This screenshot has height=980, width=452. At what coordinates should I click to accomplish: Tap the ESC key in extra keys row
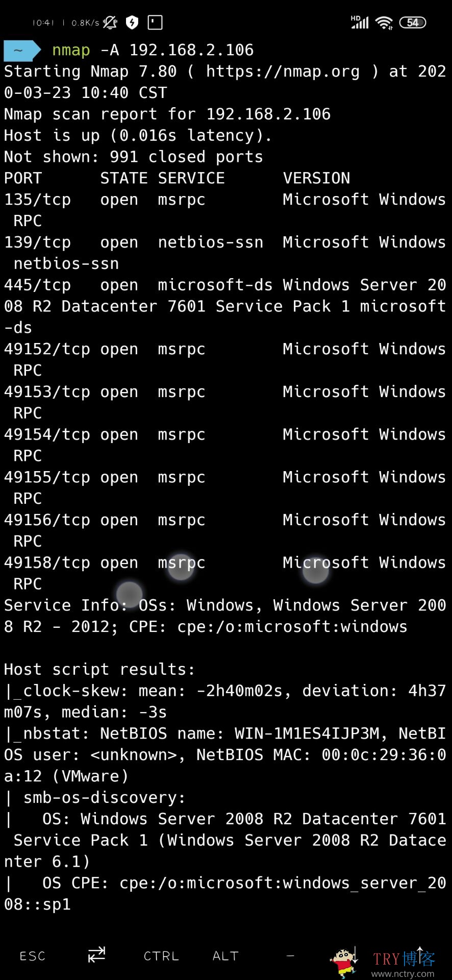click(x=33, y=956)
